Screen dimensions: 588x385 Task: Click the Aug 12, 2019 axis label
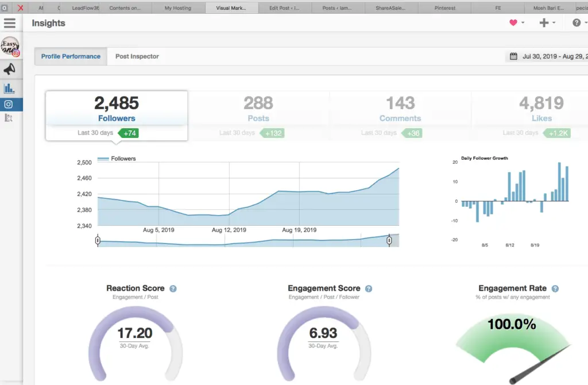229,230
